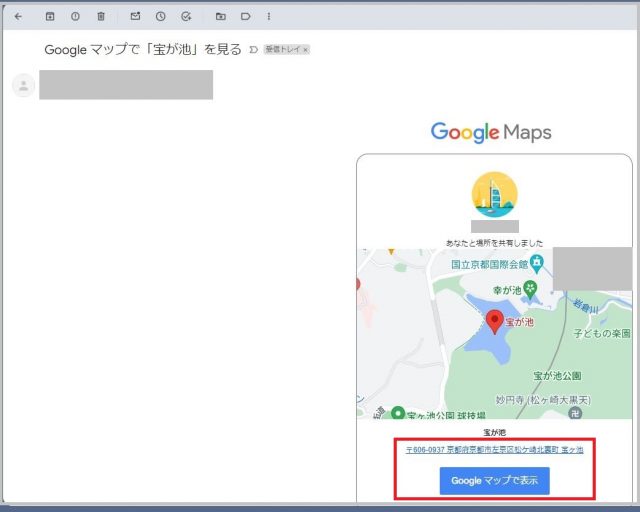
Task: Move email to folder
Action: [221, 16]
